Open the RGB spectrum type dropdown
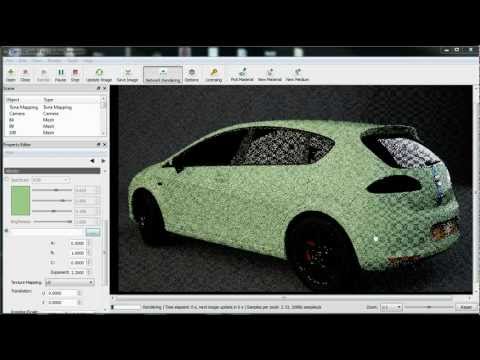The height and width of the screenshot is (360, 480). coord(50,180)
